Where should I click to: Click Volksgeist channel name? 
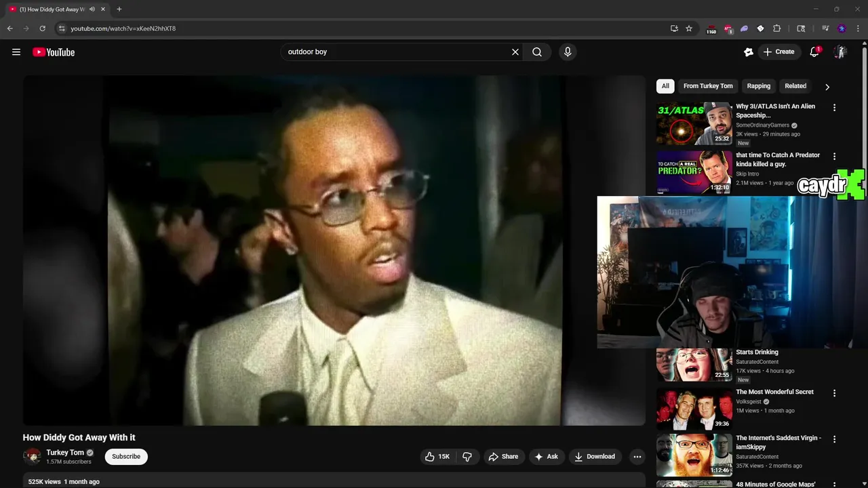749,402
